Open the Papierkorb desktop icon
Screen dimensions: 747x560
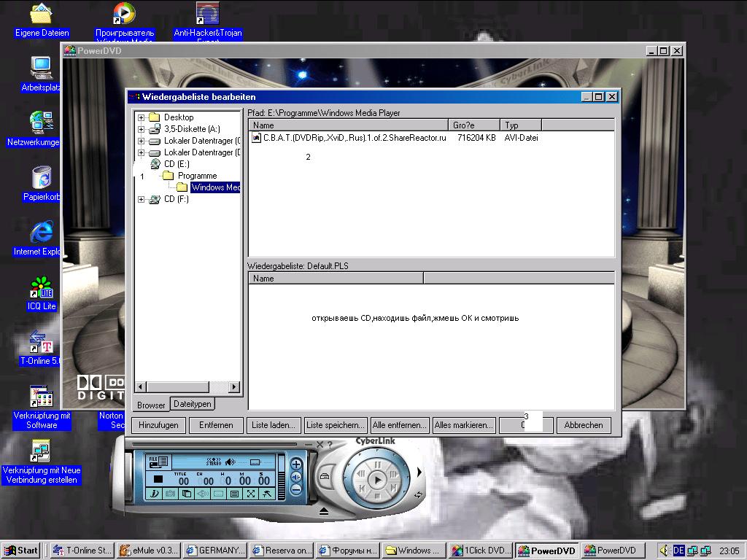(x=42, y=184)
